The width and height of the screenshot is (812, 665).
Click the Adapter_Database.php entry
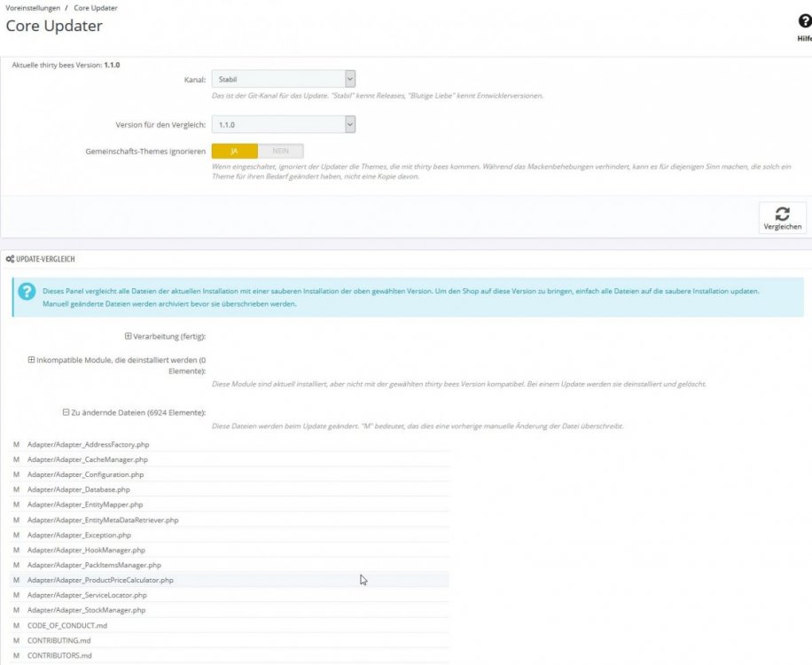pos(78,489)
